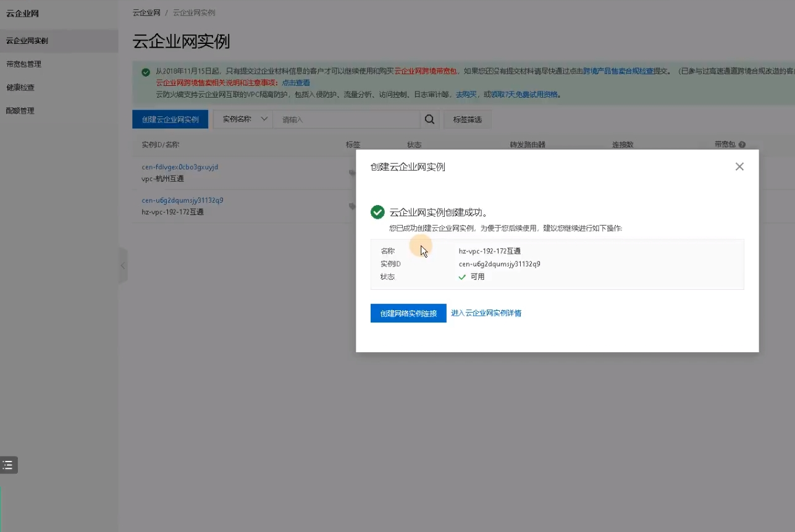Click the search magnifier icon

pos(430,119)
